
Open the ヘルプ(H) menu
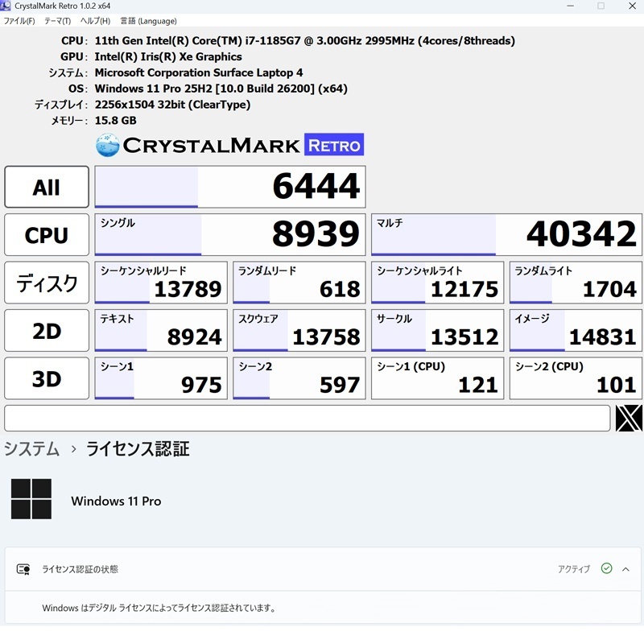(95, 21)
